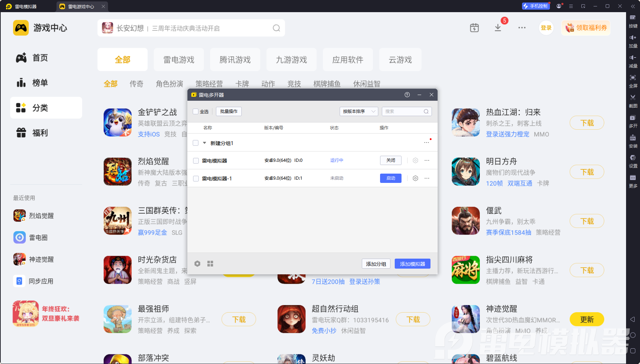Screen dimensions: 640x364
Task: Click the 设置 settings sidebar icon
Action: coord(633,161)
